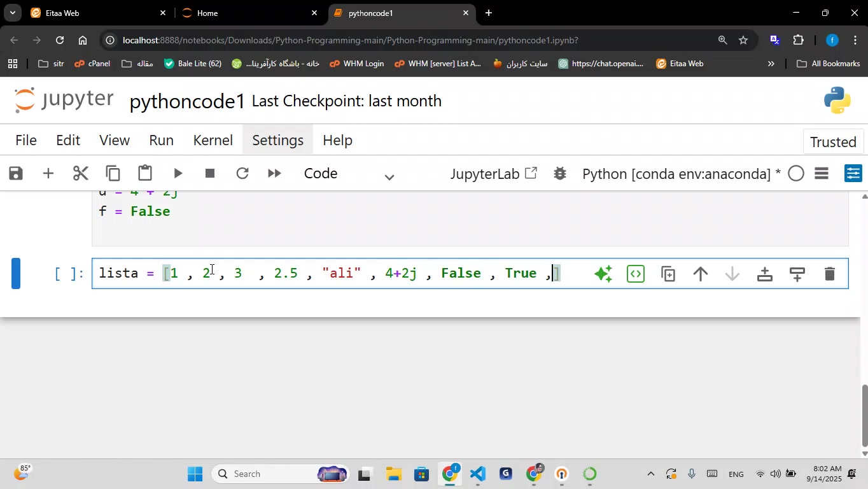The height and width of the screenshot is (489, 868).
Task: Switch kernel Python [conda env:anaconda]
Action: (x=681, y=173)
